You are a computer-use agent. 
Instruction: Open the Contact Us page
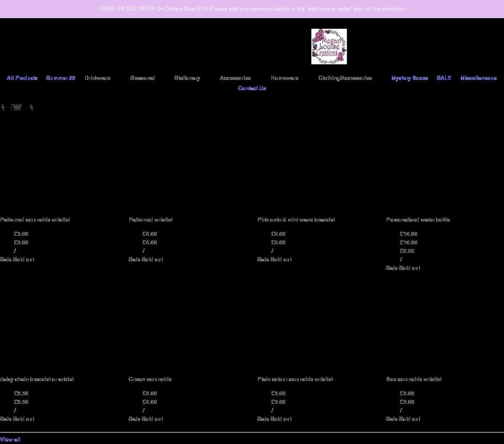[x=252, y=89]
